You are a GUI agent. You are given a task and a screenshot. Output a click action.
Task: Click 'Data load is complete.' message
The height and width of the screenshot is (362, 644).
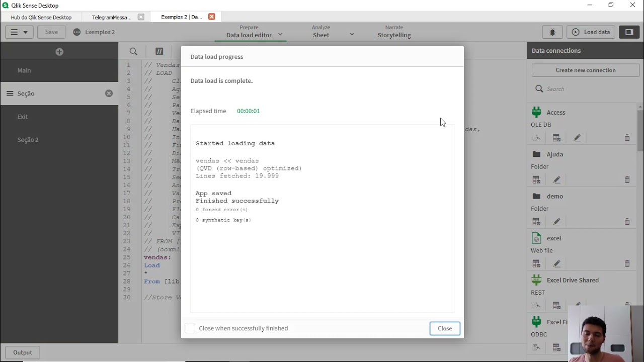click(221, 80)
